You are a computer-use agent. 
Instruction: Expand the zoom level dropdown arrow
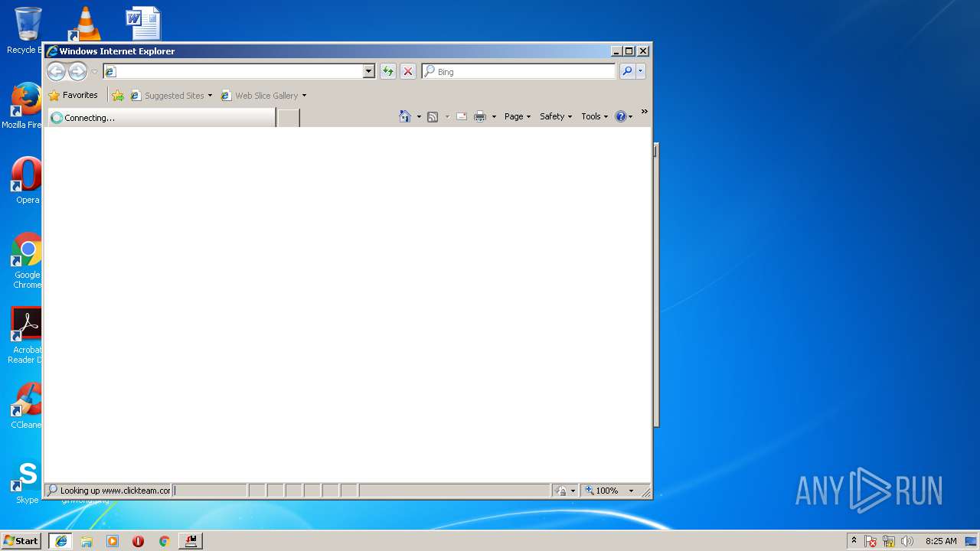(x=632, y=491)
